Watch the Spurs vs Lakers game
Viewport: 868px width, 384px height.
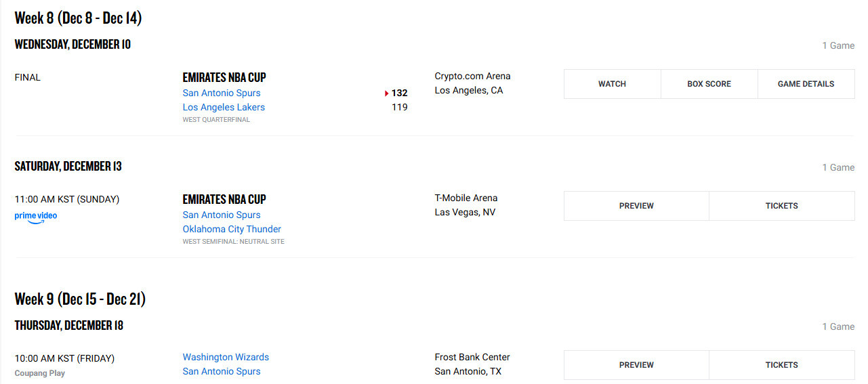612,84
